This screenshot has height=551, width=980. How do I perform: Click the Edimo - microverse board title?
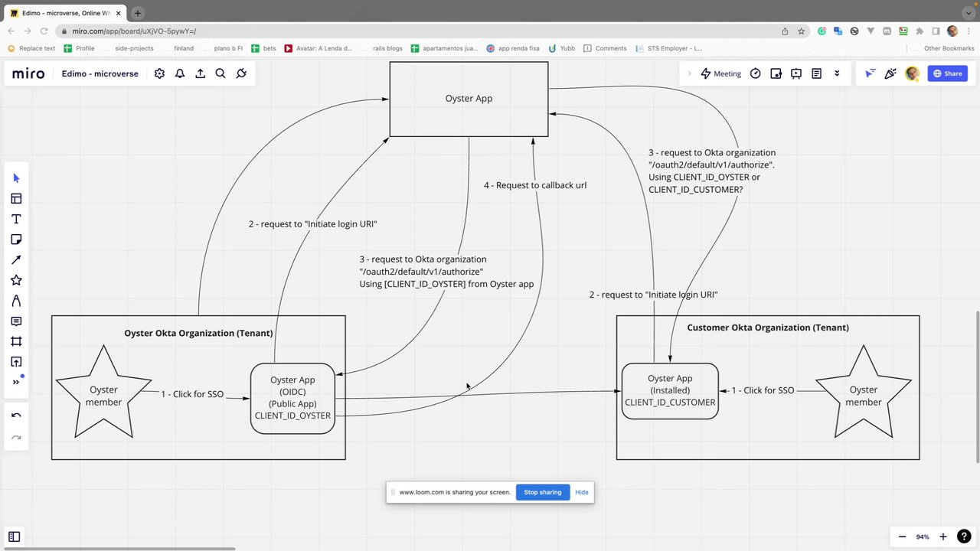point(100,73)
